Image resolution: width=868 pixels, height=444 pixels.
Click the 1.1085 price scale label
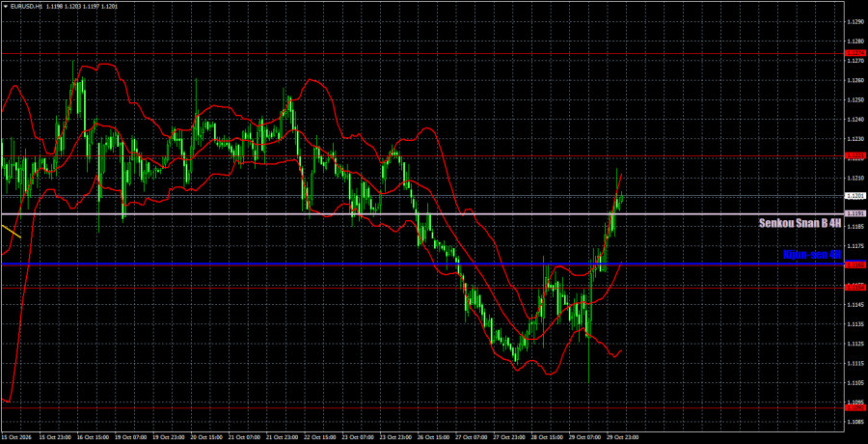point(855,422)
